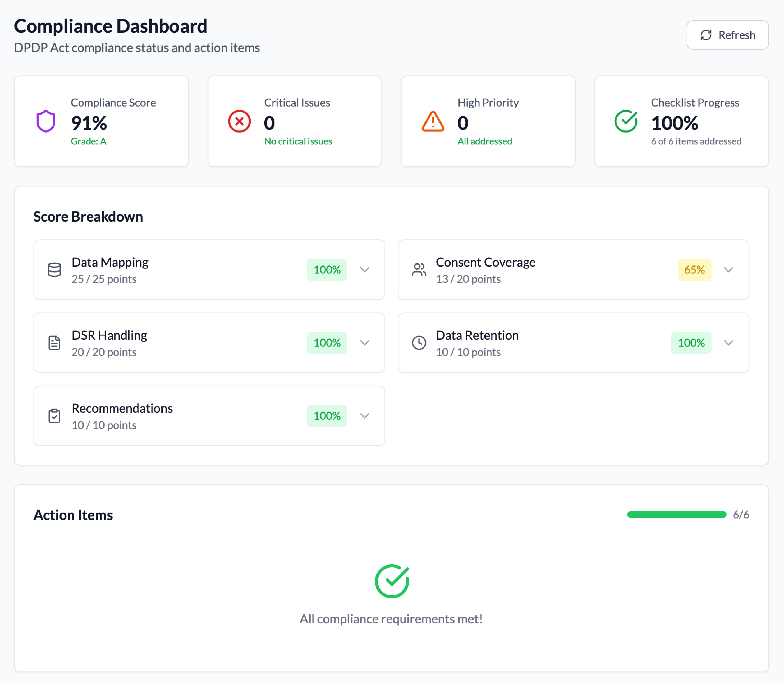Expand the Data Retention details
The image size is (784, 681).
point(729,342)
